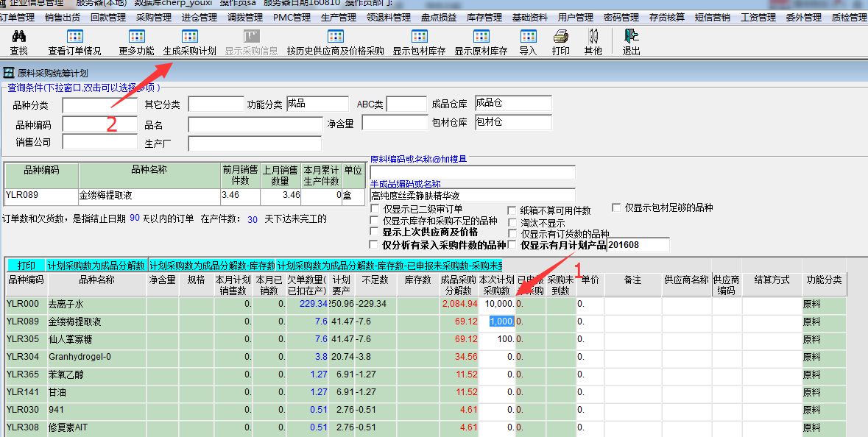The width and height of the screenshot is (868, 437).
Task: Click the month field showing 201608
Action: pos(638,244)
